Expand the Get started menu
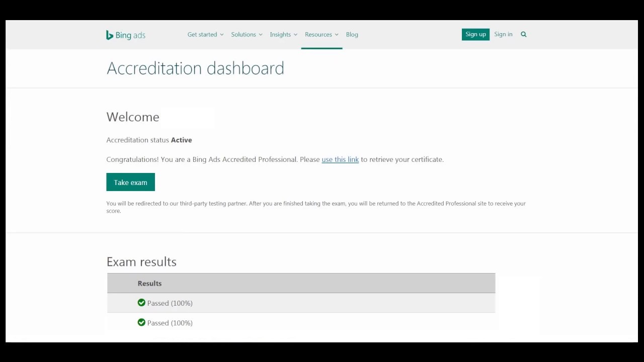Viewport: 644px width, 362px height. click(205, 34)
